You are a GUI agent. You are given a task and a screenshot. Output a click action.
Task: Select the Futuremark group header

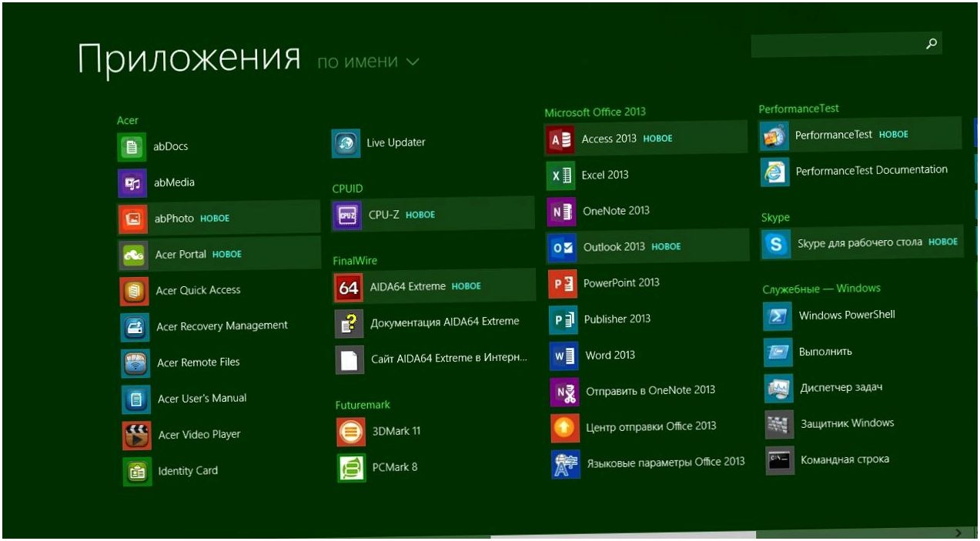tap(363, 405)
